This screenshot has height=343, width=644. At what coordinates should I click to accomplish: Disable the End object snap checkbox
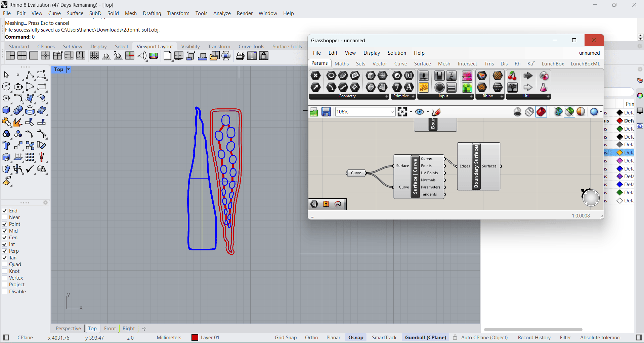[x=5, y=211]
